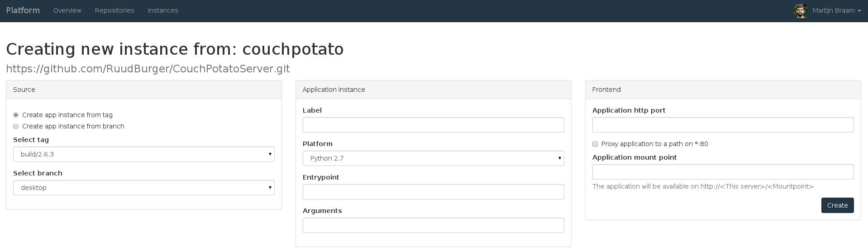This screenshot has width=868, height=251.
Task: Focus the Label text field
Action: coord(433,125)
